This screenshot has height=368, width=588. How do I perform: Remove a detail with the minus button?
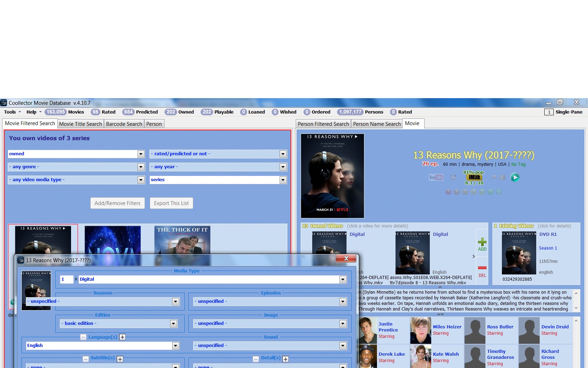(x=256, y=359)
